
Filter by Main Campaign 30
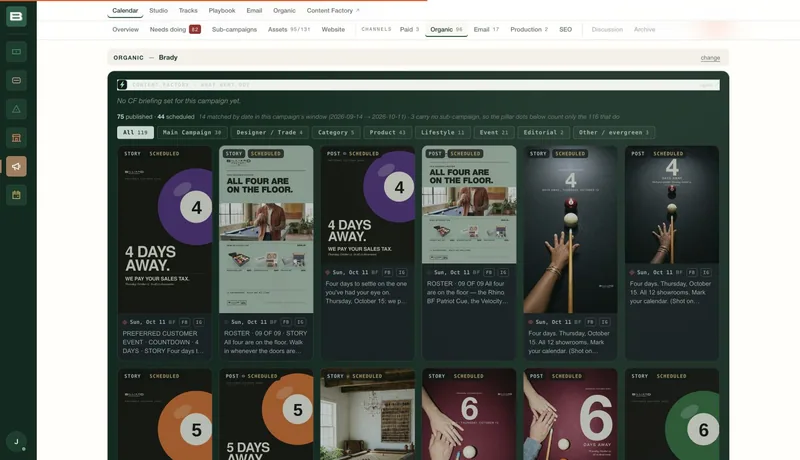(x=192, y=133)
